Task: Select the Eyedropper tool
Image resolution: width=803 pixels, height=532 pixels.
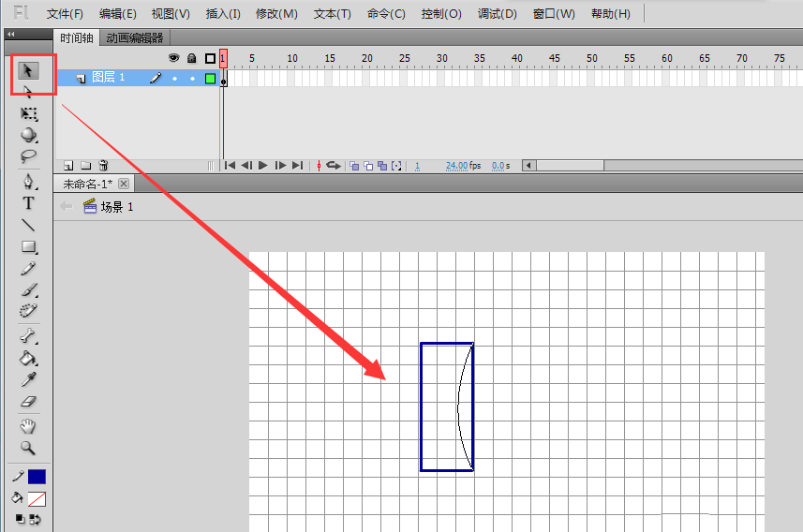Action: 29,380
